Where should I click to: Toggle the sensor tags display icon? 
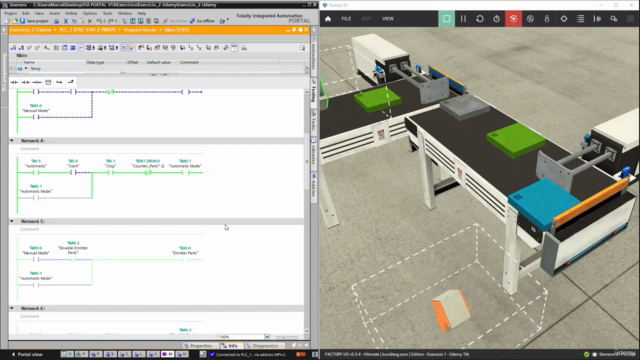pos(597,19)
